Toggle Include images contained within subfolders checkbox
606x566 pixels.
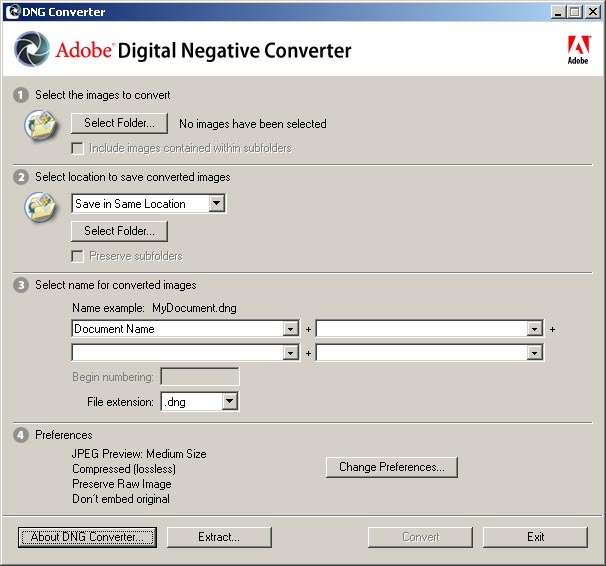click(77, 148)
